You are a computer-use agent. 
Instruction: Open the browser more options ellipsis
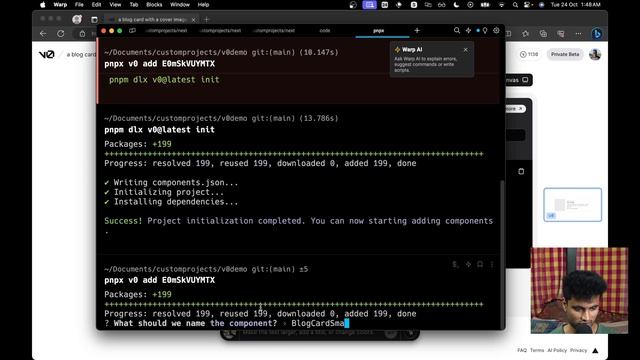click(578, 34)
